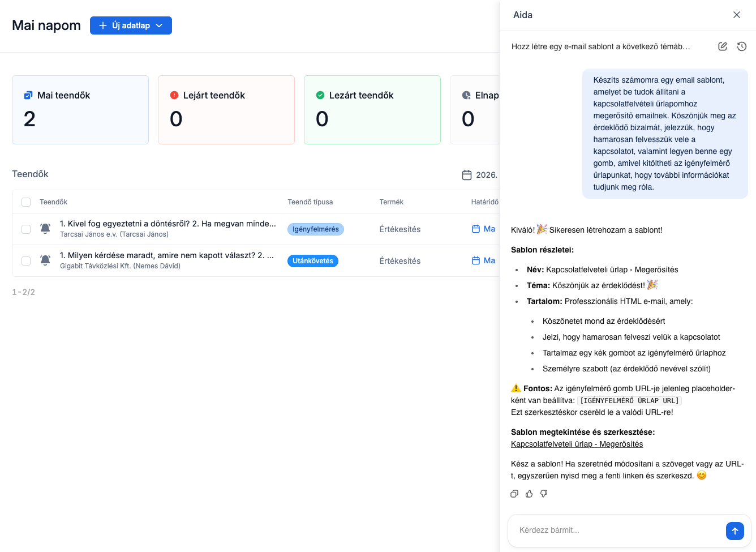Give thumbs up to Aida's response
756x552 pixels.
coord(529,494)
